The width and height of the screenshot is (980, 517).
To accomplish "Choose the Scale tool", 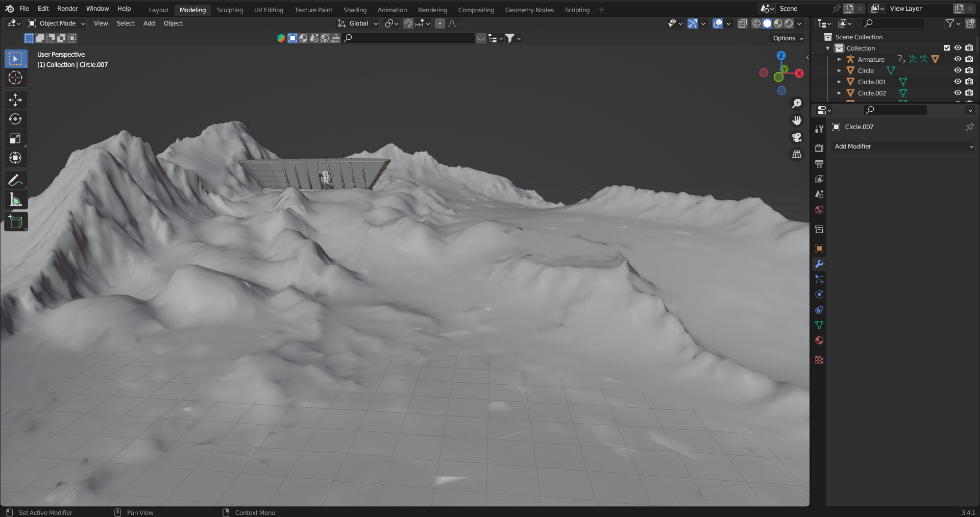I will 15,138.
